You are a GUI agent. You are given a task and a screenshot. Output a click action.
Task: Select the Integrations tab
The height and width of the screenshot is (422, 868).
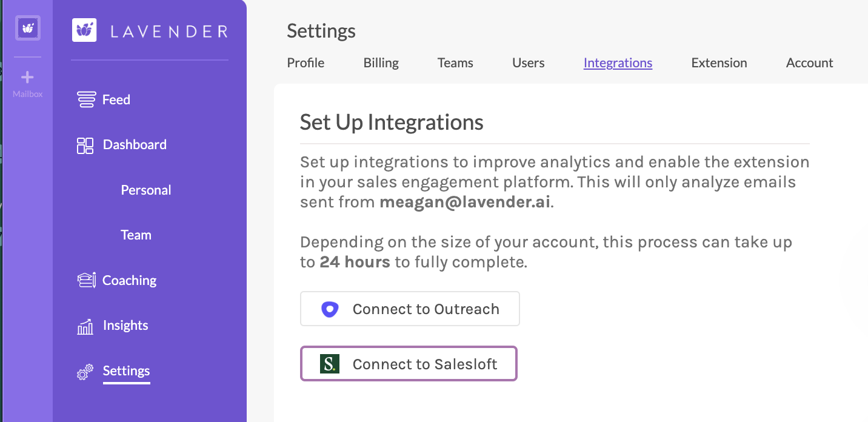point(618,62)
